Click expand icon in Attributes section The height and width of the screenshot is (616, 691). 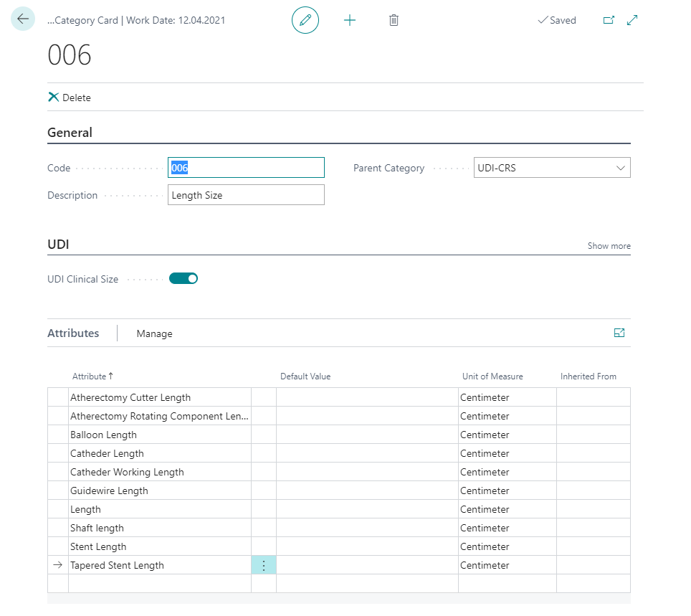(x=619, y=333)
